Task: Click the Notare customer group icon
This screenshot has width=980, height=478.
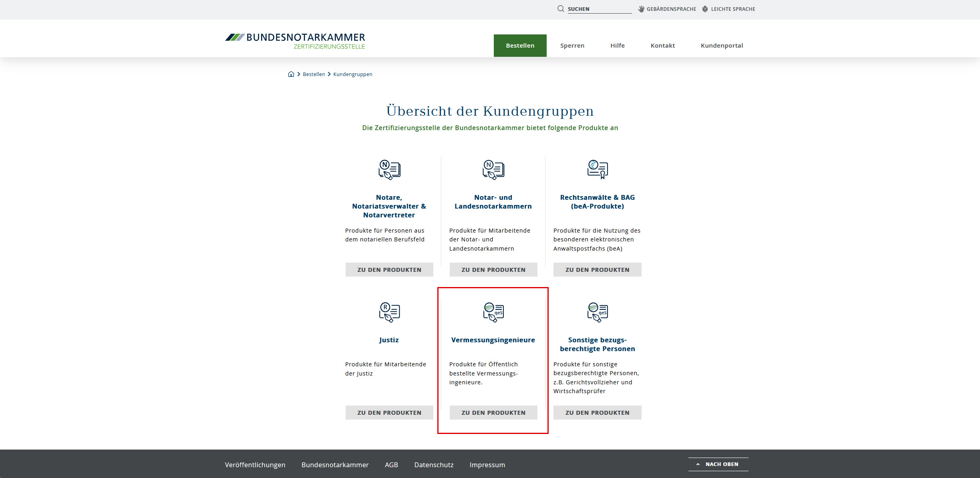Action: pos(389,169)
